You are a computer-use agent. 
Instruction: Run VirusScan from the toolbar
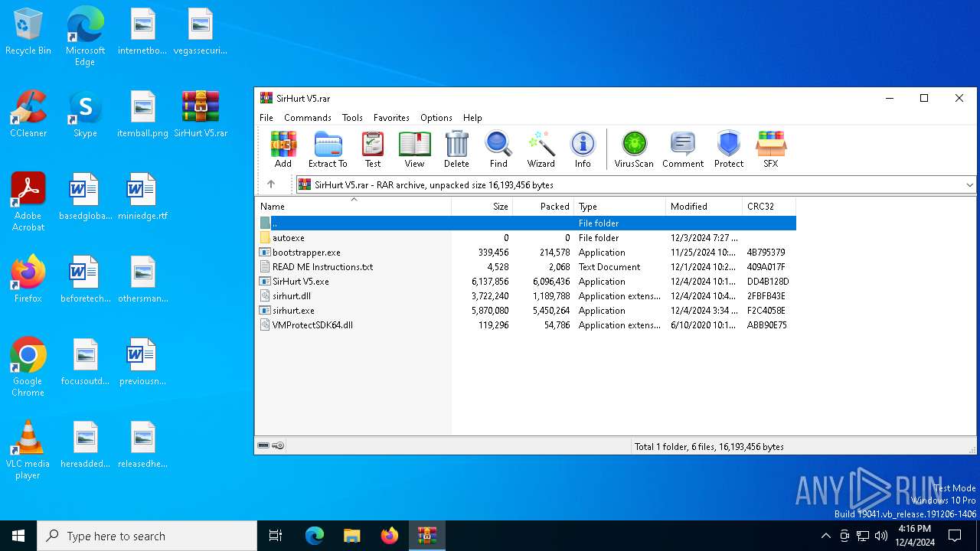click(634, 149)
